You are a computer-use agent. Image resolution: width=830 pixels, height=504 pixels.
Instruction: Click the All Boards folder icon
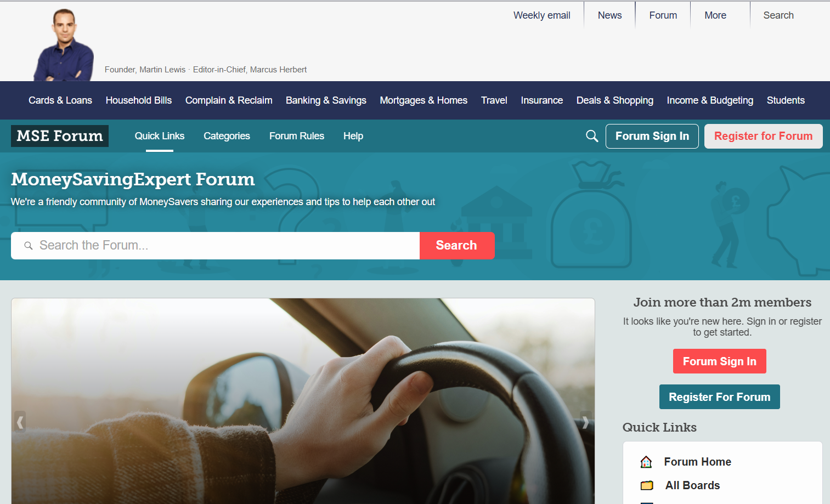[x=647, y=485]
